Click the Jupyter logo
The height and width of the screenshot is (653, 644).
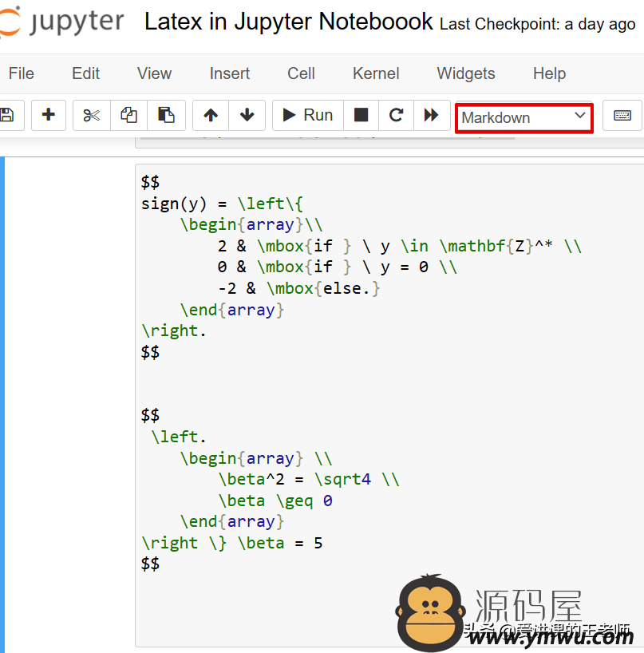[x=62, y=22]
